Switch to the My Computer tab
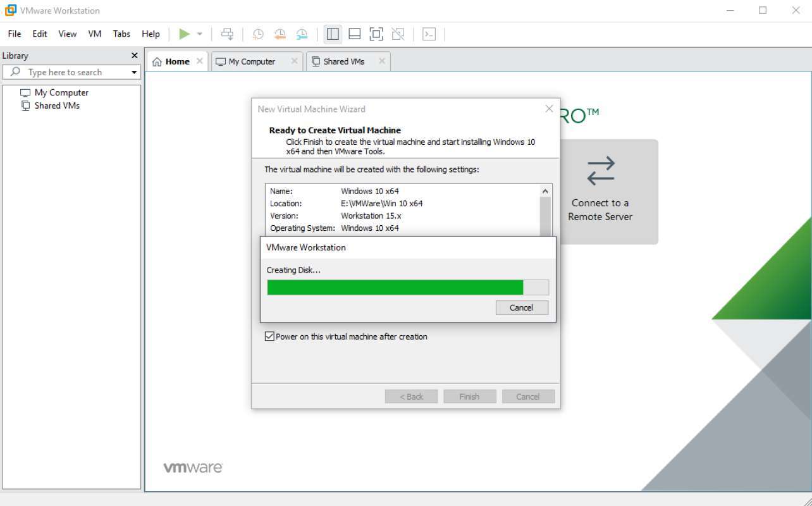This screenshot has height=506, width=812. pyautogui.click(x=252, y=61)
